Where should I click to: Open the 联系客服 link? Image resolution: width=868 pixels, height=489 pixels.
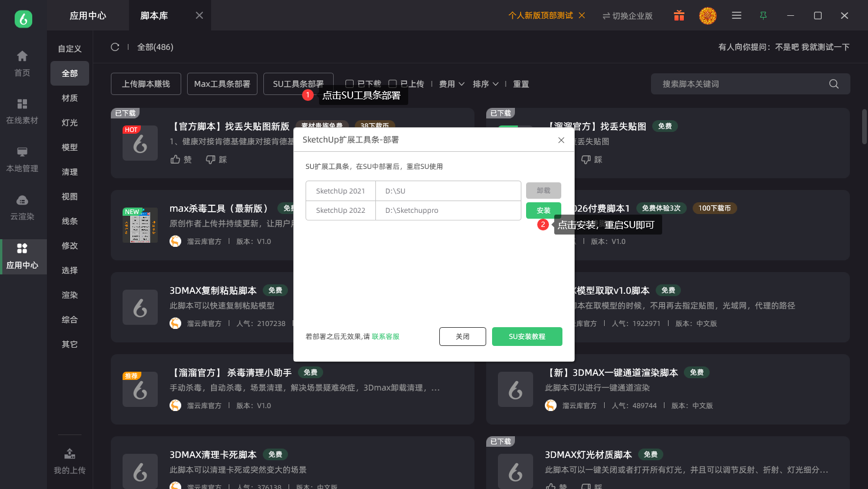click(385, 337)
